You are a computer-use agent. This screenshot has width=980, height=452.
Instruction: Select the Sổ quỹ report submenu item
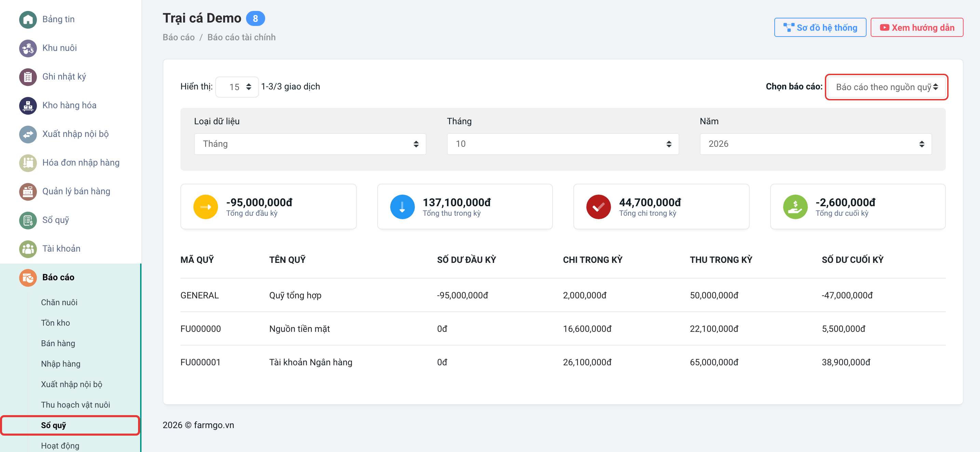pyautogui.click(x=54, y=425)
